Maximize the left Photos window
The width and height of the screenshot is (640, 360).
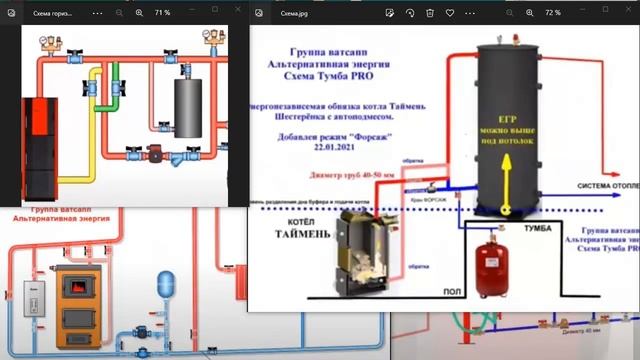coord(215,9)
